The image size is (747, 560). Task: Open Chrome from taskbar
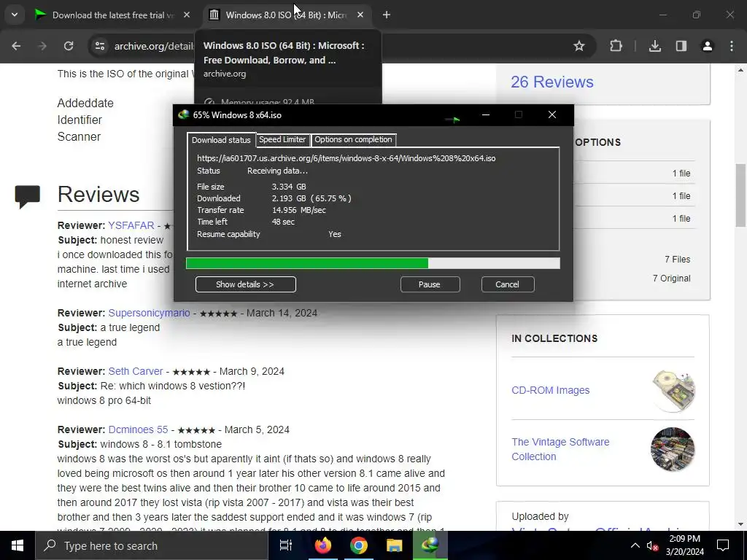click(359, 545)
